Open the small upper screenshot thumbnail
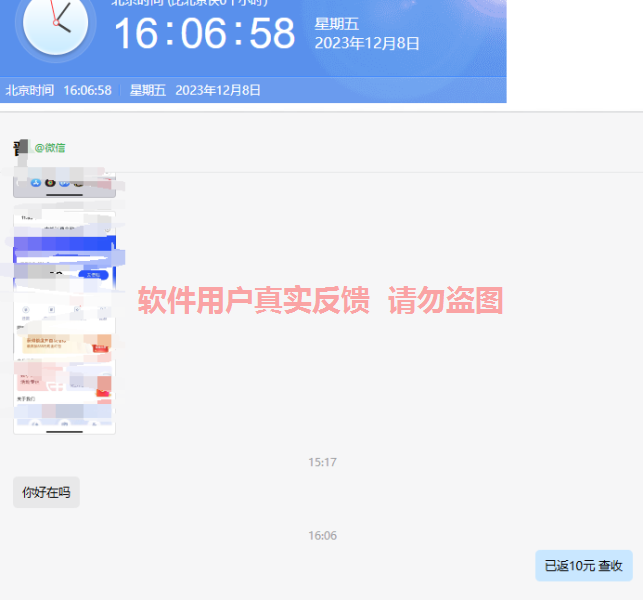 click(64, 185)
